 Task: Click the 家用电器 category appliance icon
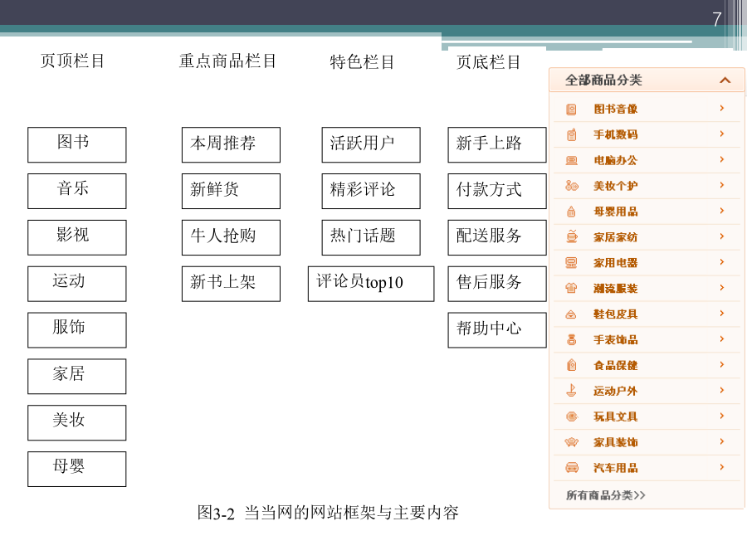(x=571, y=262)
